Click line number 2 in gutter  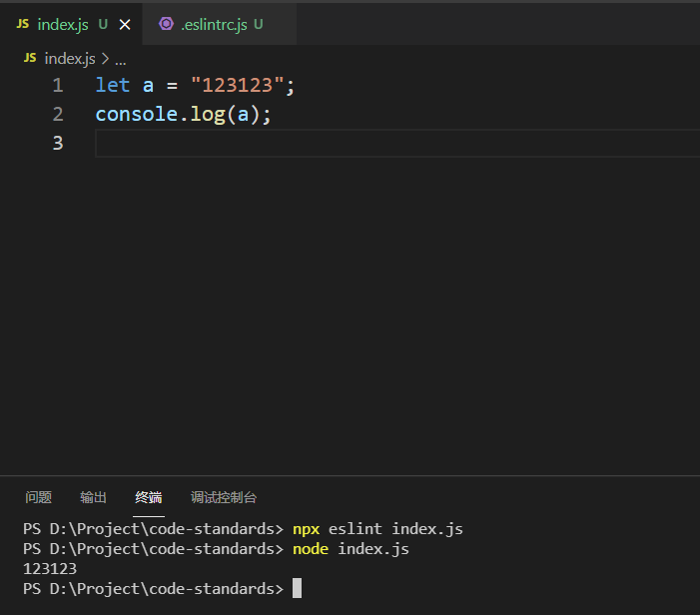58,114
